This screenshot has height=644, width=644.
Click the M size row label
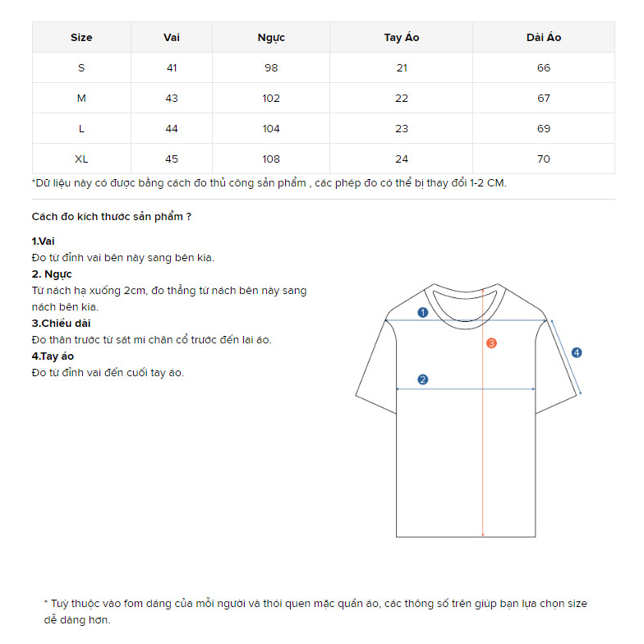pyautogui.click(x=81, y=98)
